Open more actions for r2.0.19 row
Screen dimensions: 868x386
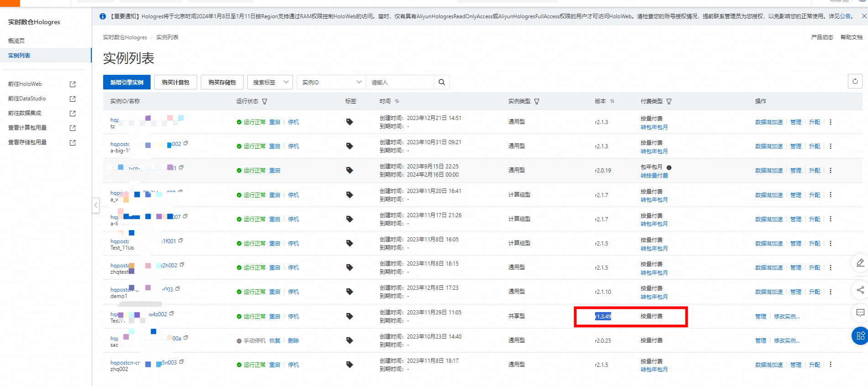coord(831,170)
